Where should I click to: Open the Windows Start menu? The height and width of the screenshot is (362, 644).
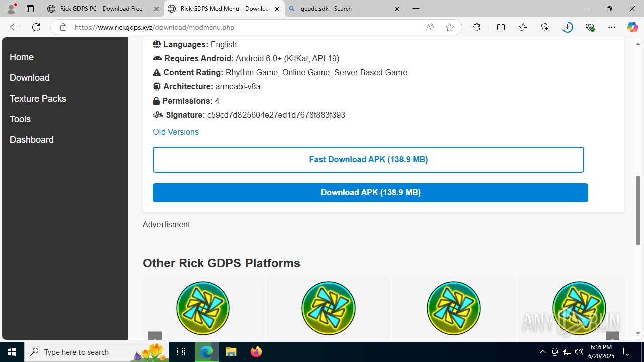coord(12,352)
